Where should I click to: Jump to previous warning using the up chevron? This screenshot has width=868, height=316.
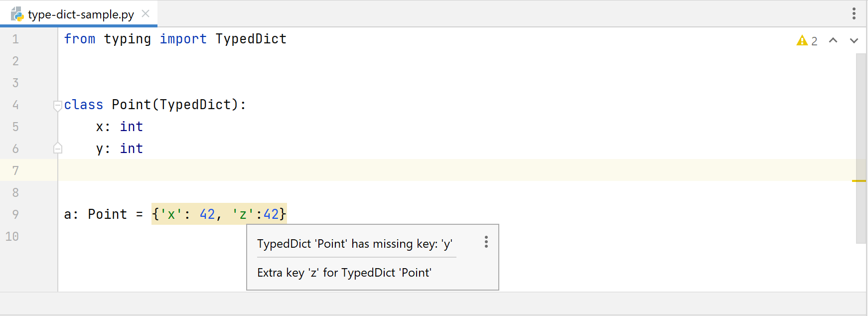pos(833,41)
